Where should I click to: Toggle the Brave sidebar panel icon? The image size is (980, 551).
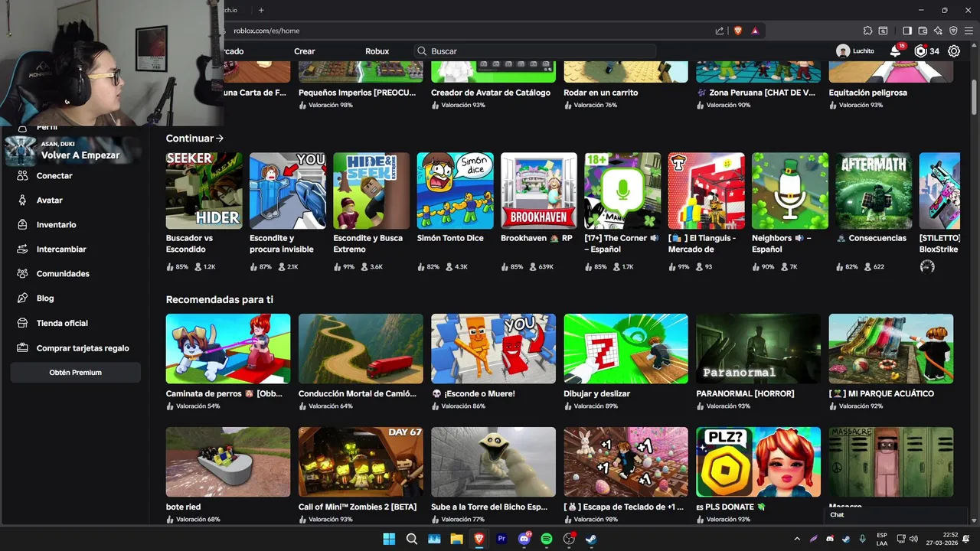pos(907,31)
